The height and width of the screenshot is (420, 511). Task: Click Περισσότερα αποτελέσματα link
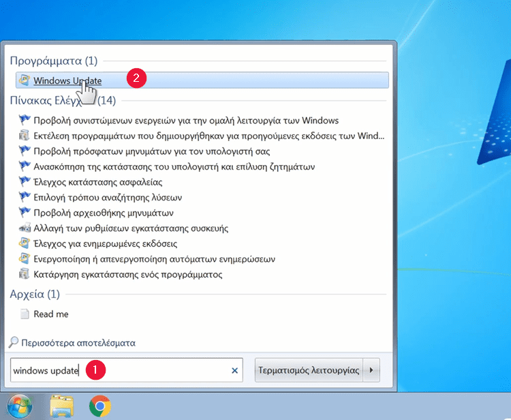(78, 343)
